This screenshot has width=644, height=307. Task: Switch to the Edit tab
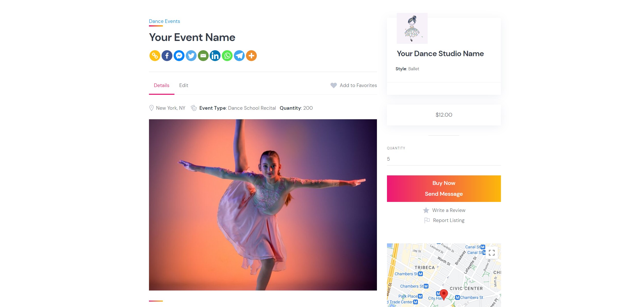click(184, 85)
